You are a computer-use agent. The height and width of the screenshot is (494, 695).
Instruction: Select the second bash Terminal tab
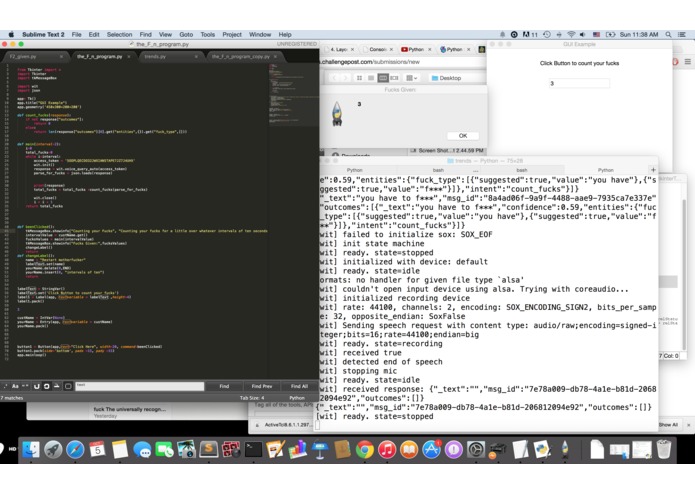(x=522, y=170)
